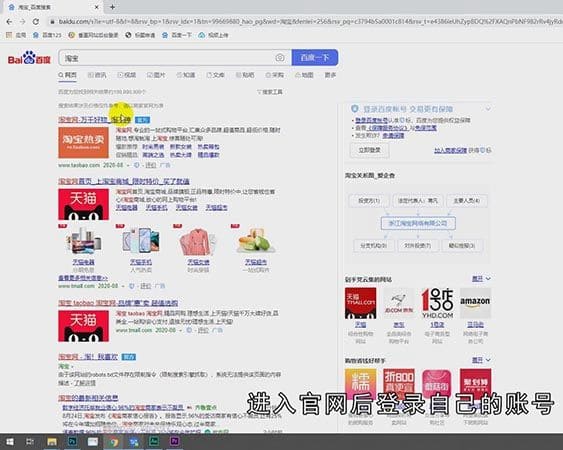Viewport: 563px width, 450px height.
Task: Select the 地图 search tab
Action: coord(304,75)
